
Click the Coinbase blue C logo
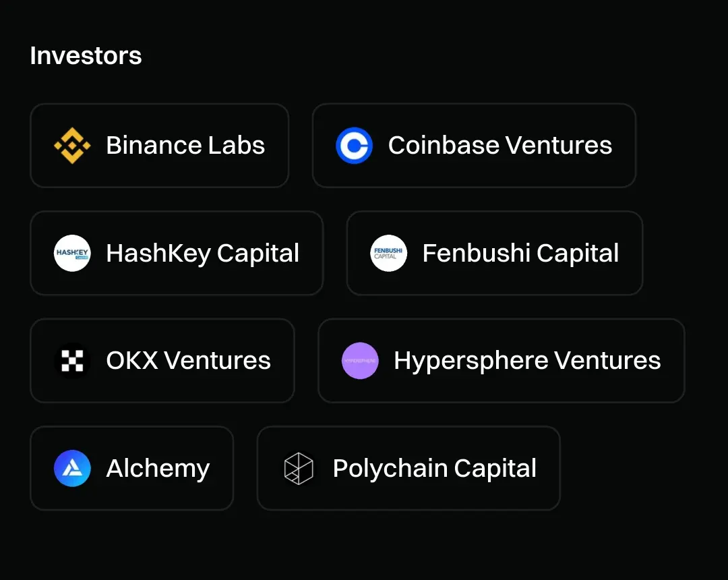[354, 146]
